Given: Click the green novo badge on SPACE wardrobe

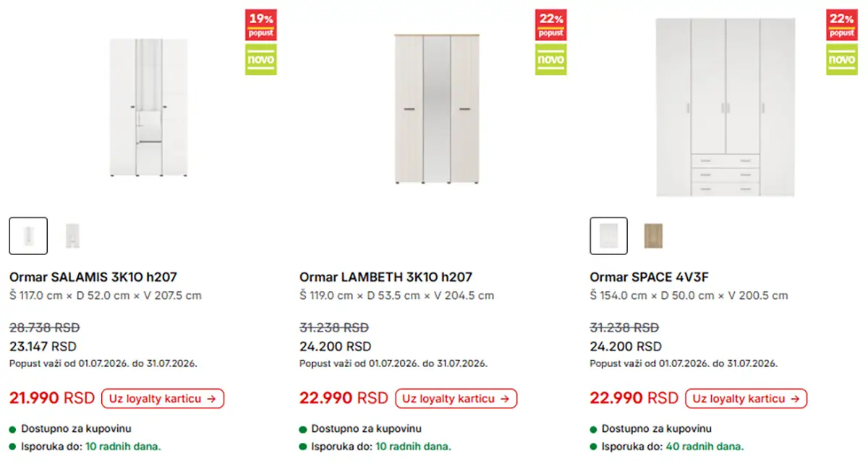Looking at the screenshot, I should click(x=842, y=59).
